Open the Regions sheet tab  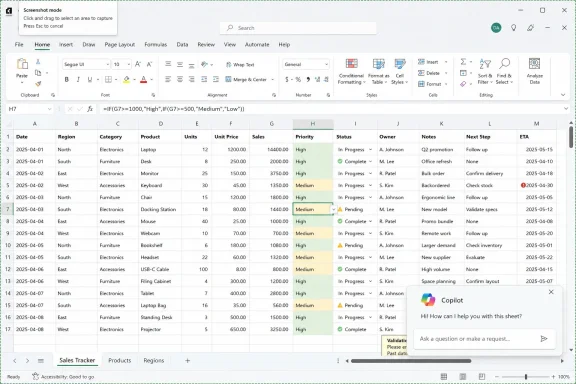pyautogui.click(x=154, y=360)
